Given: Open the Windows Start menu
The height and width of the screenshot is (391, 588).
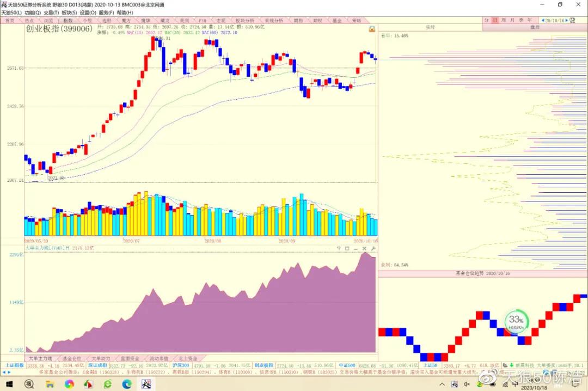Looking at the screenshot, I should [x=9, y=384].
